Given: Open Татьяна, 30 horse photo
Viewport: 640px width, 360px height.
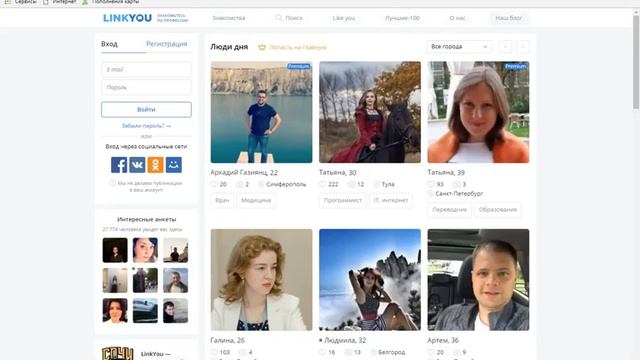Looking at the screenshot, I should (x=370, y=112).
